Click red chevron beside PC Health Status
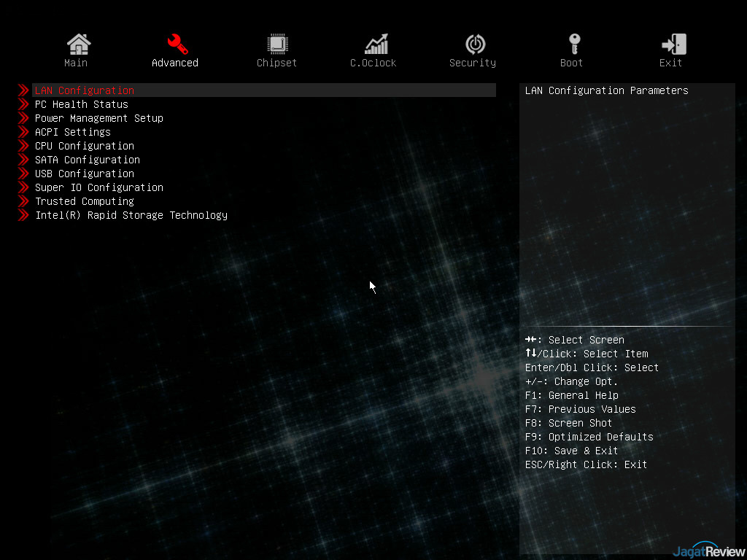Screen dimensions: 747x560 pos(23,104)
